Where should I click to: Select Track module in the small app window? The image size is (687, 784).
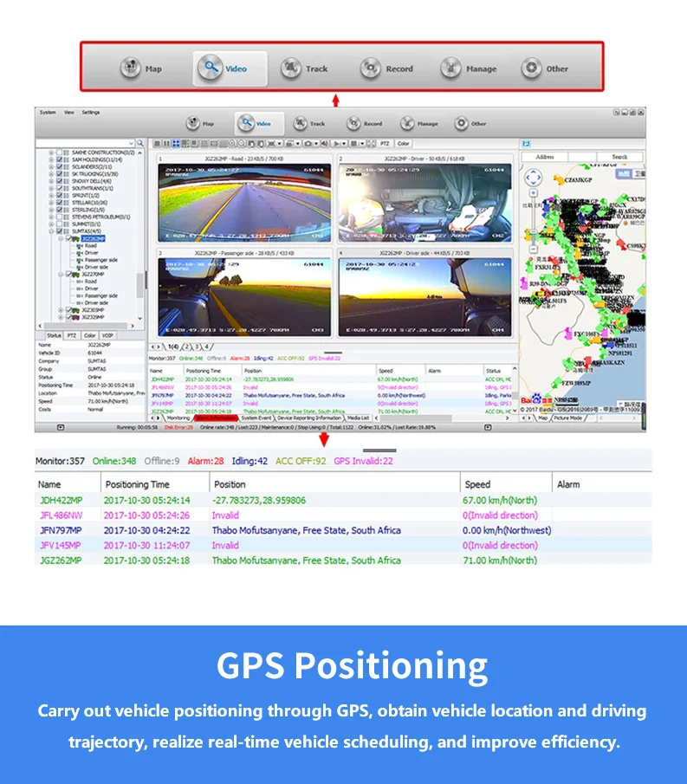pyautogui.click(x=308, y=123)
